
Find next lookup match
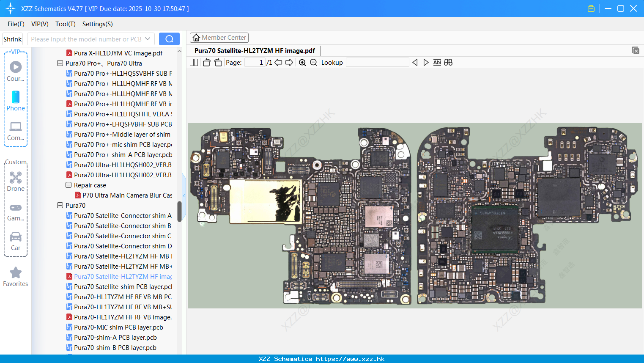(426, 63)
